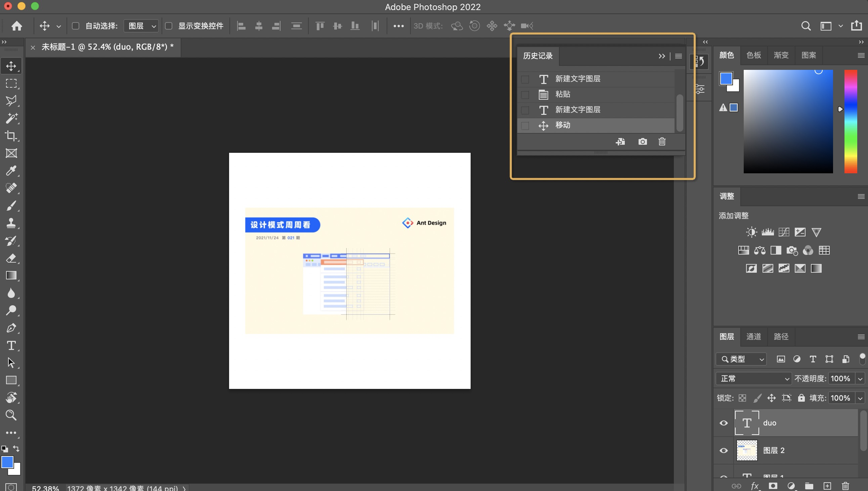
Task: Open the 图层 auto-select dropdown
Action: pyautogui.click(x=141, y=26)
